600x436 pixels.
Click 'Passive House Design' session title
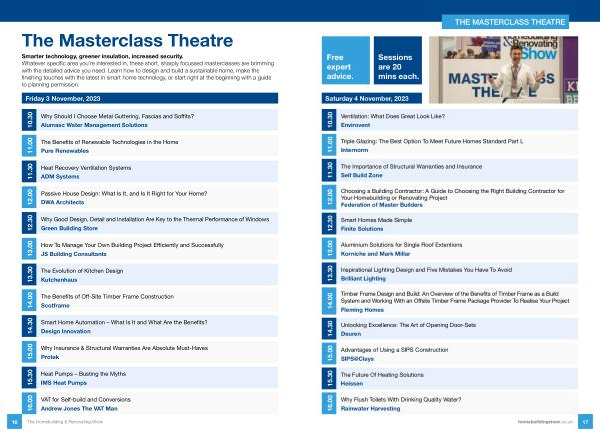point(124,194)
